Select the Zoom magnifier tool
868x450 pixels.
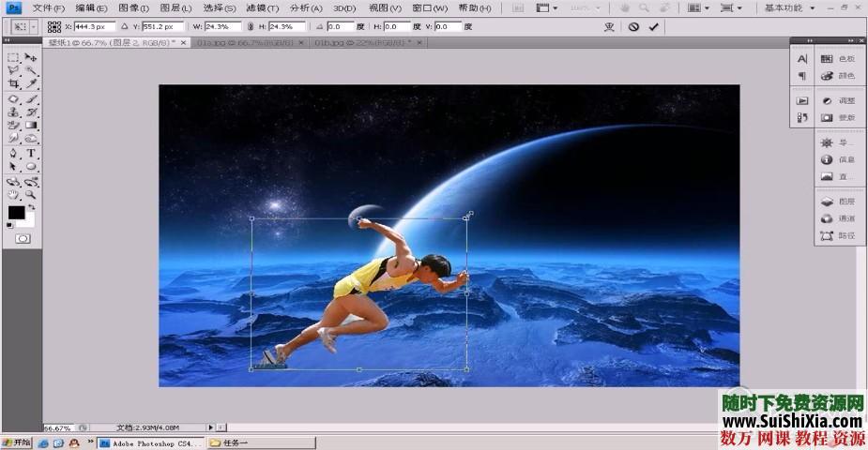pyautogui.click(x=31, y=194)
